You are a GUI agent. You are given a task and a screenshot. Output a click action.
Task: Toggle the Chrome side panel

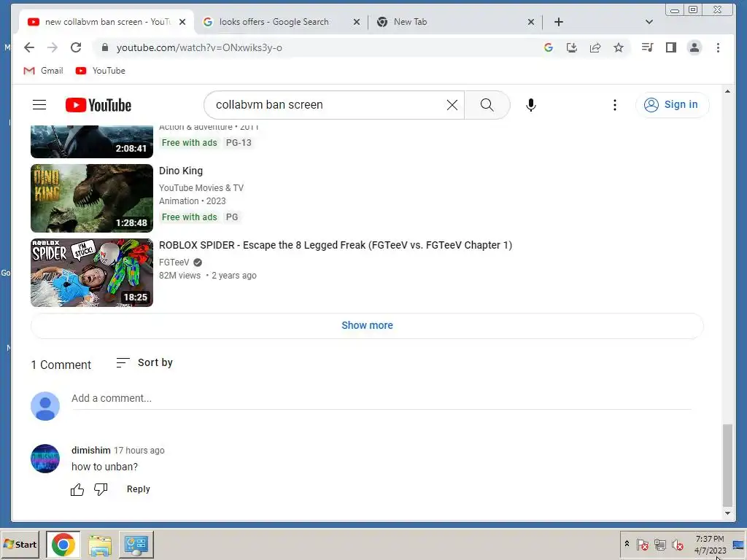click(671, 47)
